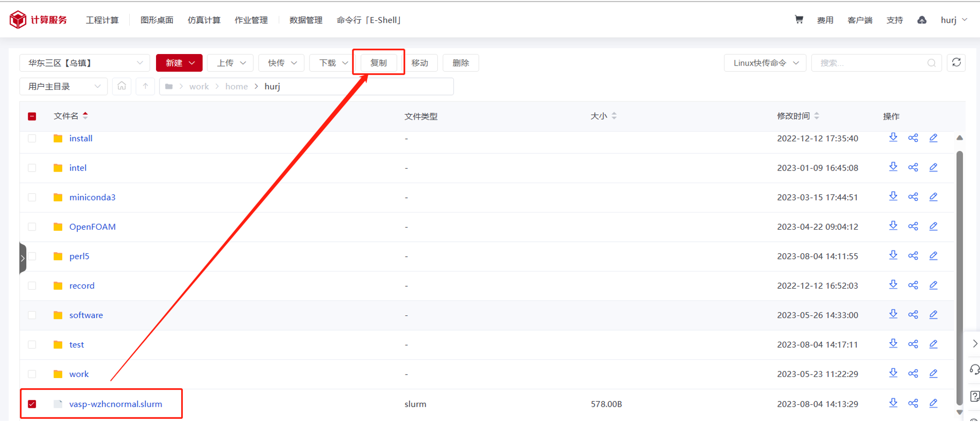Open the 华东三区【乌镇】 region dropdown
Image resolution: width=980 pixels, height=429 pixels.
85,63
